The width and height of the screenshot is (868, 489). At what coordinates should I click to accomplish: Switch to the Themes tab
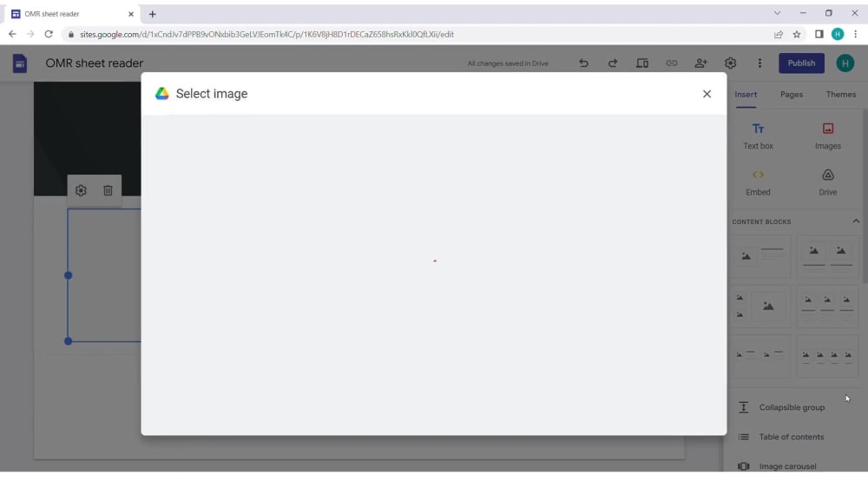coord(840,95)
